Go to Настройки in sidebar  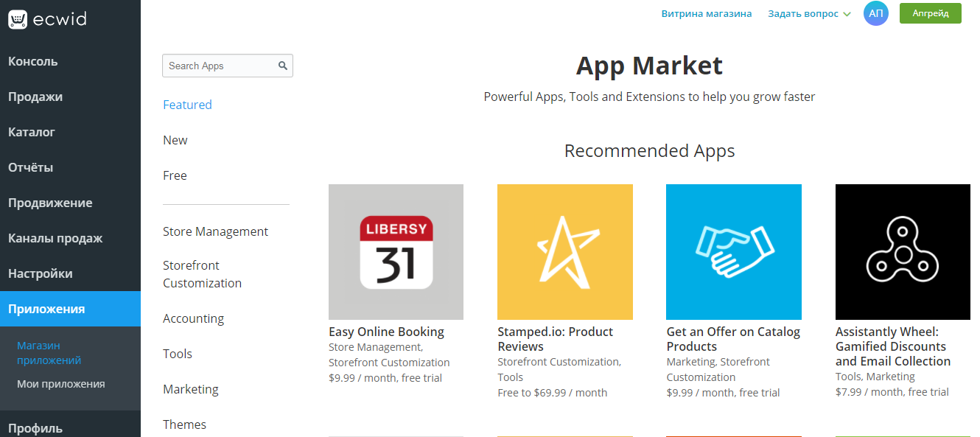[x=41, y=273]
